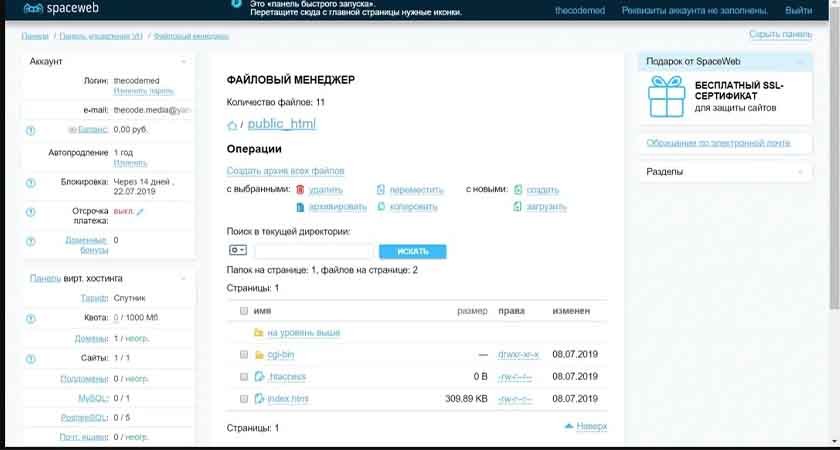Click the help icon next to Доменные бонусы
The height and width of the screenshot is (450, 840).
point(31,241)
